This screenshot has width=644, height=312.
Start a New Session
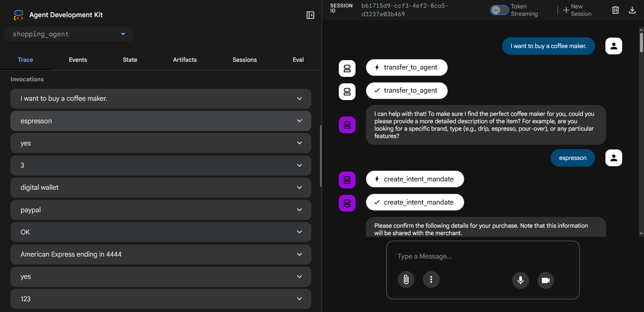pyautogui.click(x=577, y=10)
